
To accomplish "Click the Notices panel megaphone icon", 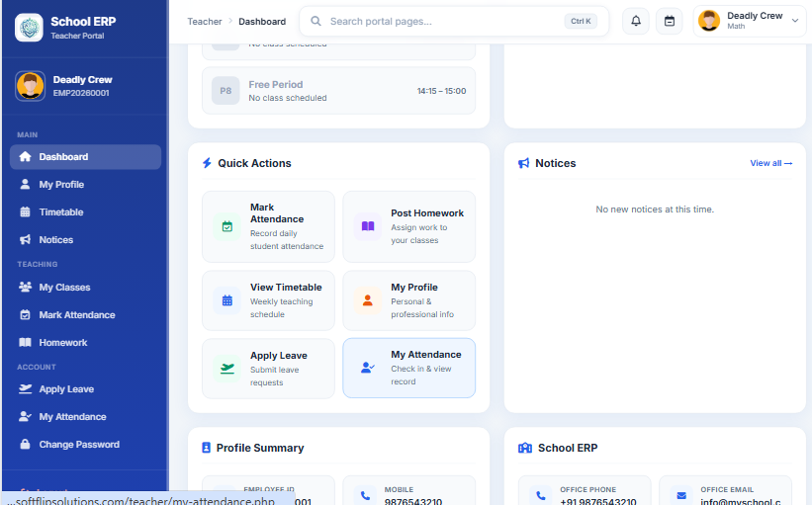I will coord(523,163).
